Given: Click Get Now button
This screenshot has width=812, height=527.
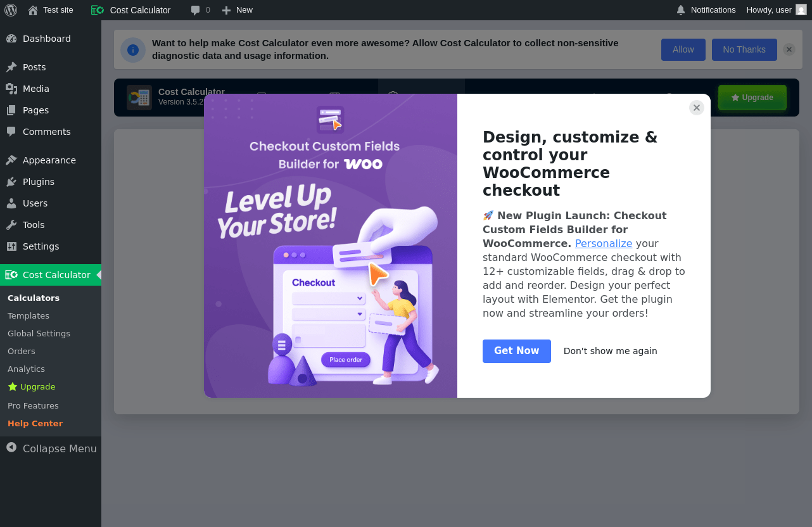Looking at the screenshot, I should coord(517,351).
